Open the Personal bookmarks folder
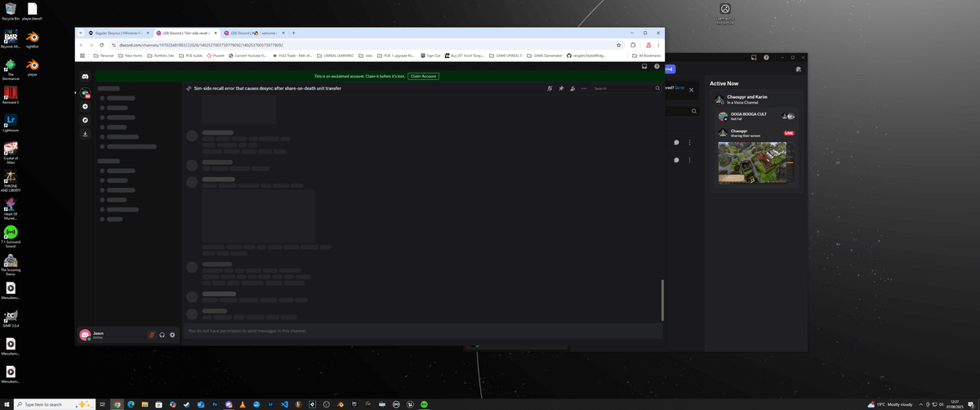 point(103,56)
